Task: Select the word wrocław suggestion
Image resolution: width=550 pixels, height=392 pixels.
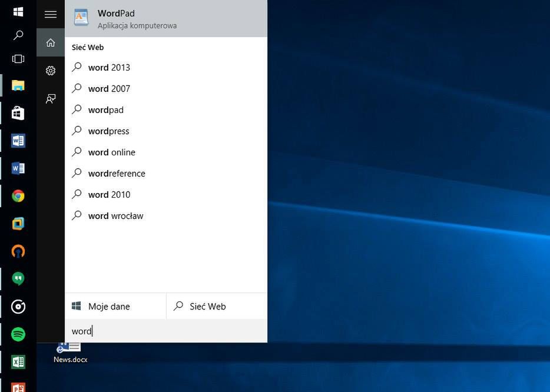Action: pyautogui.click(x=166, y=215)
